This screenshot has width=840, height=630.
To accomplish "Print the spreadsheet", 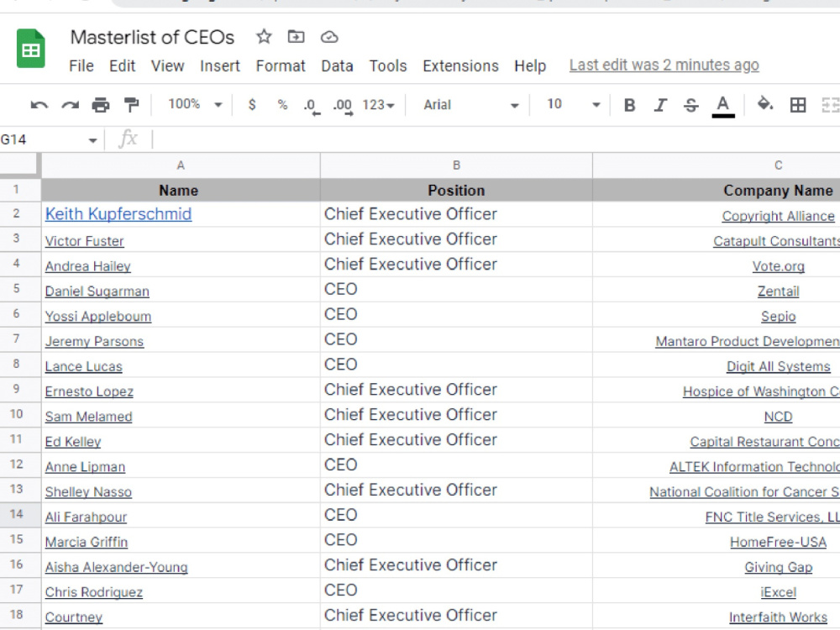I will (101, 105).
